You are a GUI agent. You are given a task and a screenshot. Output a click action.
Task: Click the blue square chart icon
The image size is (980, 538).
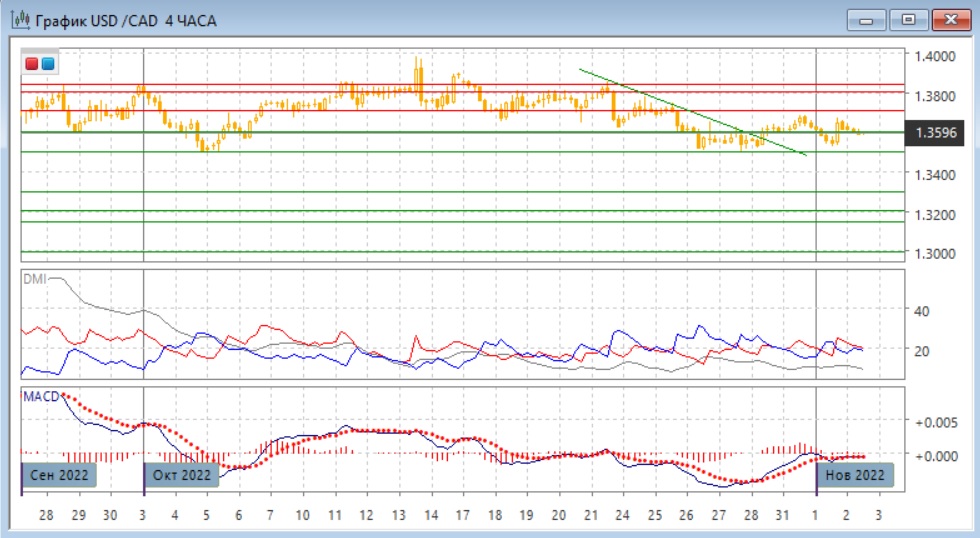pos(48,65)
